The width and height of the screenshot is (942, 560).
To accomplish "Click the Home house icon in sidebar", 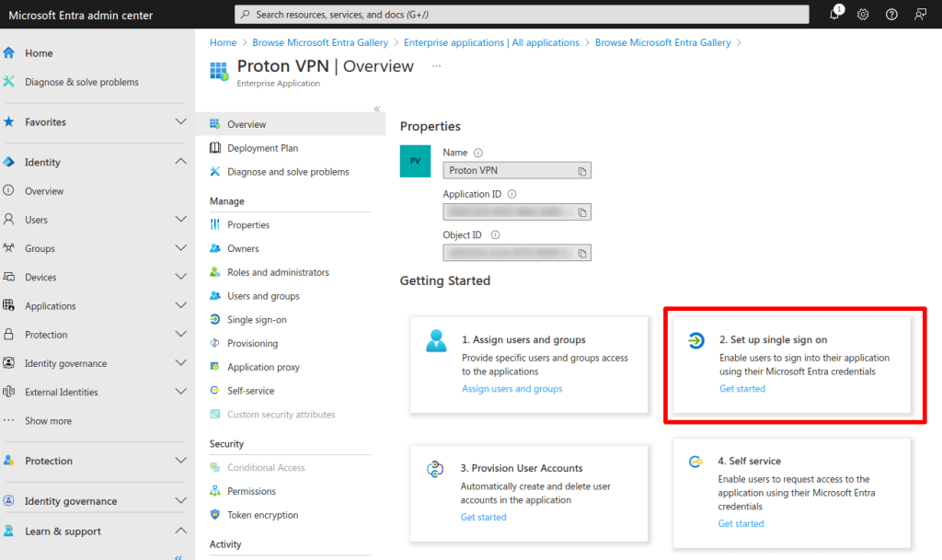I will (x=9, y=52).
